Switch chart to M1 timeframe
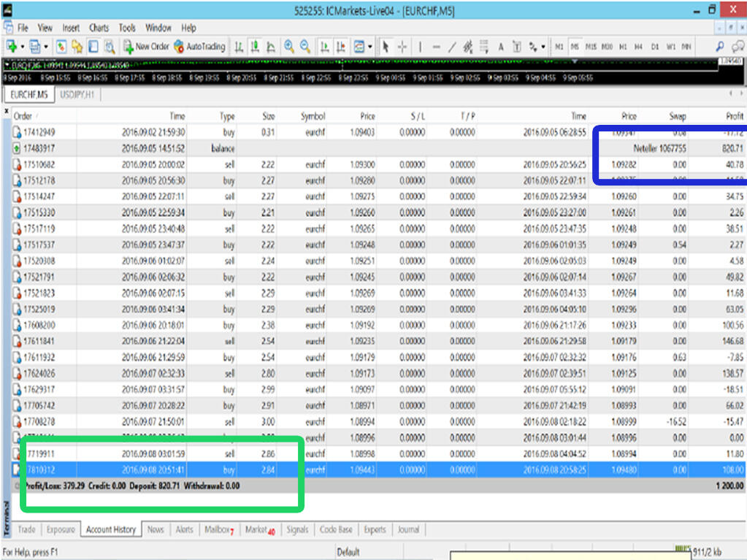 (559, 47)
